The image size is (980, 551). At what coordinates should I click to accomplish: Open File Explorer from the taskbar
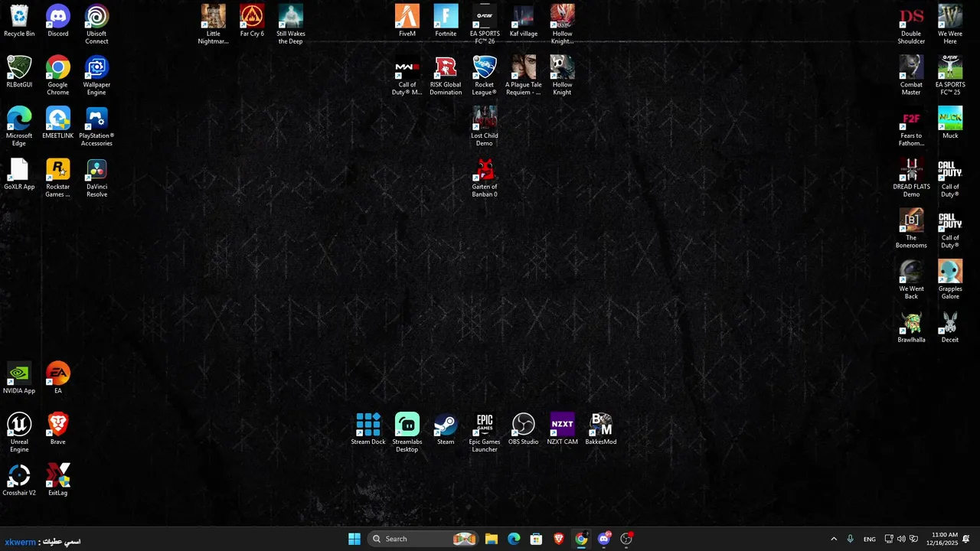492,539
